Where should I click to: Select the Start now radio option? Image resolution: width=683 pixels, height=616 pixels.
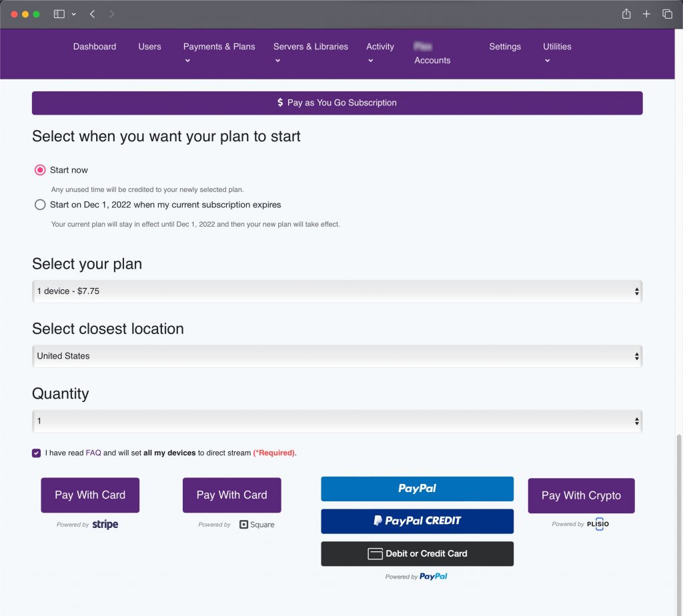pos(40,170)
